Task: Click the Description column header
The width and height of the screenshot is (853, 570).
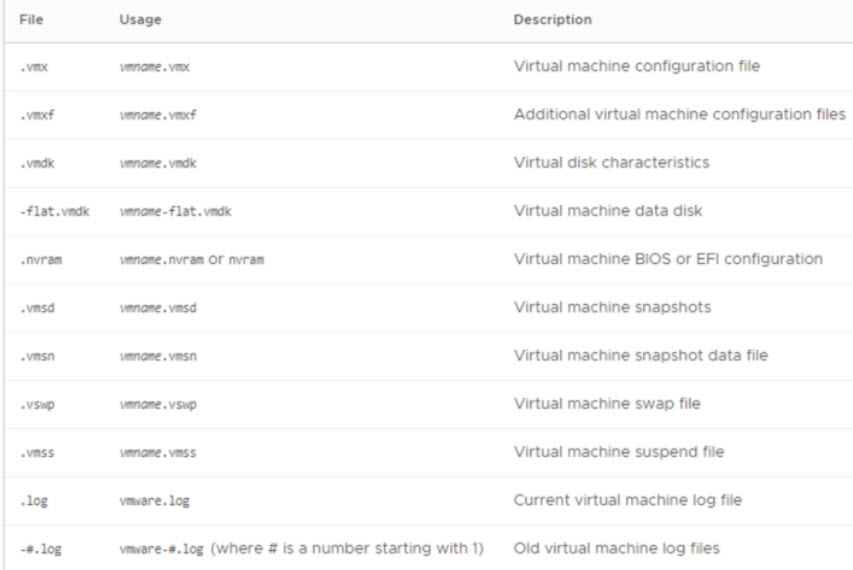Action: (552, 20)
